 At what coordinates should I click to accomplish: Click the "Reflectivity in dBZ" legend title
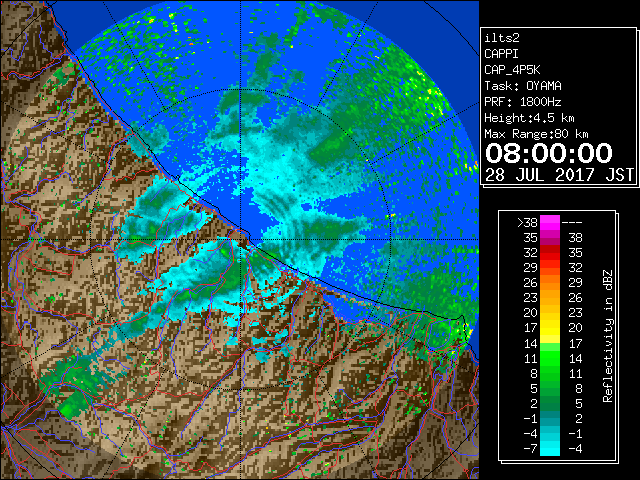(608, 336)
